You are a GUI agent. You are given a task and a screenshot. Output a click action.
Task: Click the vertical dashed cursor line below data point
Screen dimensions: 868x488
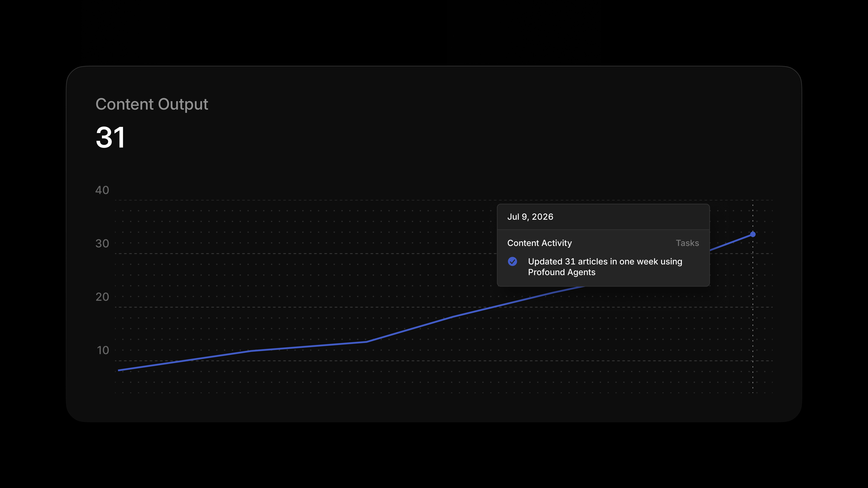coord(753,315)
